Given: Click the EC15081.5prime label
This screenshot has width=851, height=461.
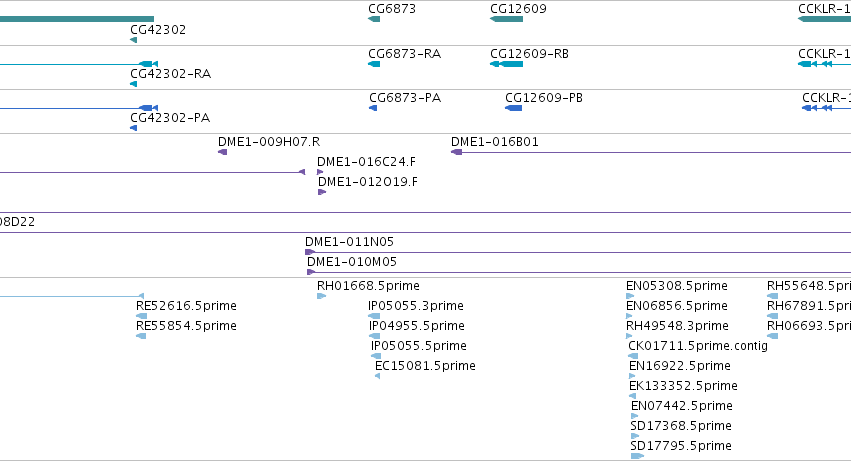Looking at the screenshot, I should (426, 366).
